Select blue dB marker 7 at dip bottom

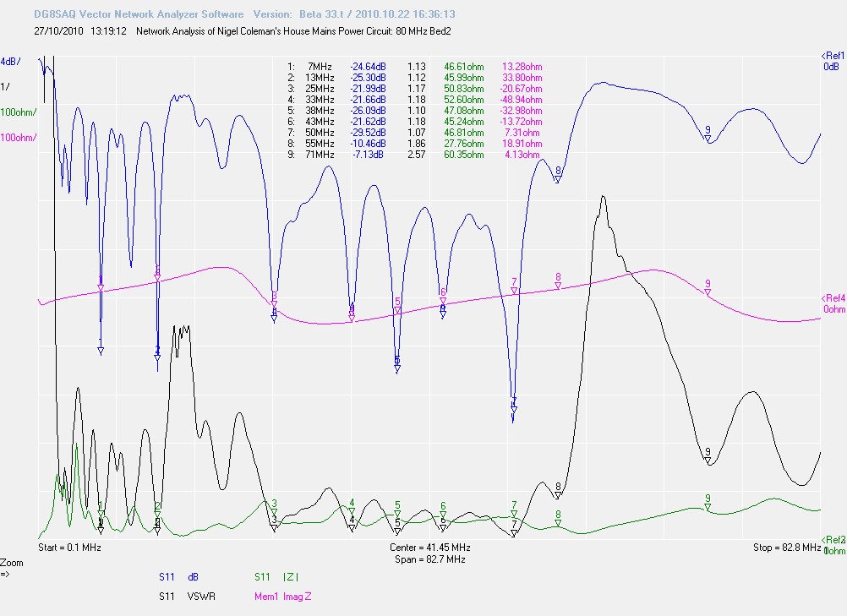[x=514, y=411]
